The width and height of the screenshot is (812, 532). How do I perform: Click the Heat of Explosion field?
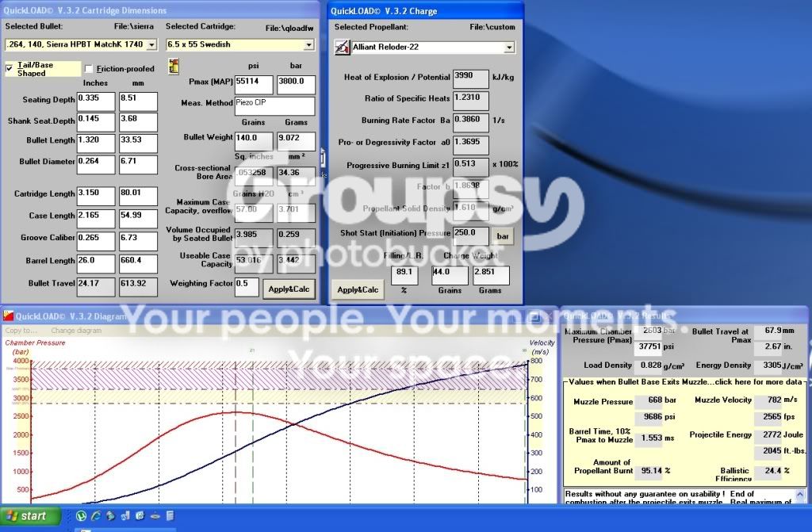coord(471,78)
